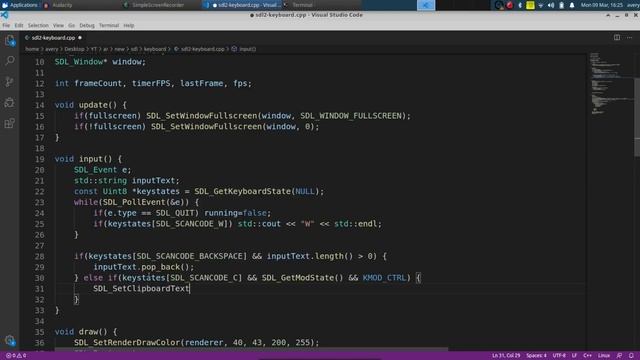640x360 pixels.
Task: Click the clock showing Mon 09 Mar, 16:25
Action: point(602,5)
